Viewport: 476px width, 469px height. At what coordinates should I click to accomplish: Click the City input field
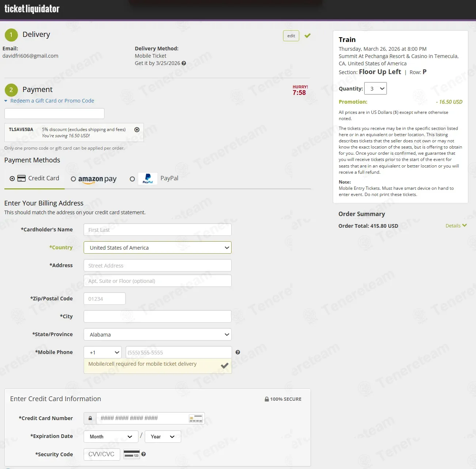[x=157, y=316]
